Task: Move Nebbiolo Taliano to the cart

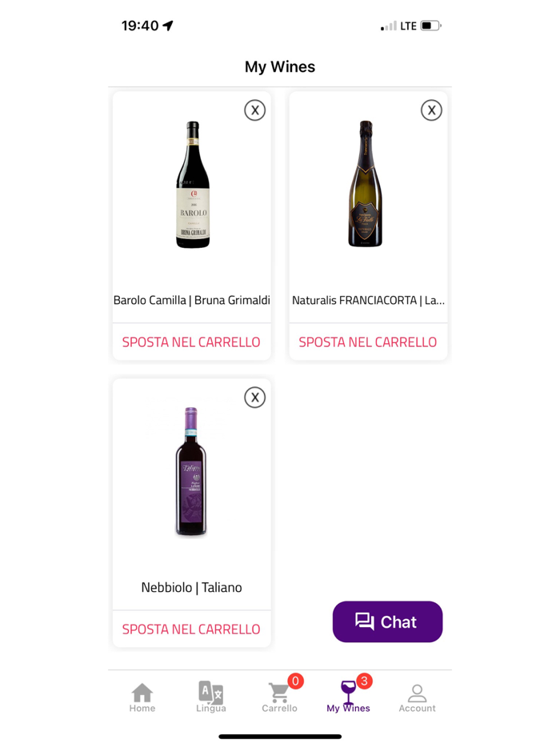Action: tap(191, 629)
